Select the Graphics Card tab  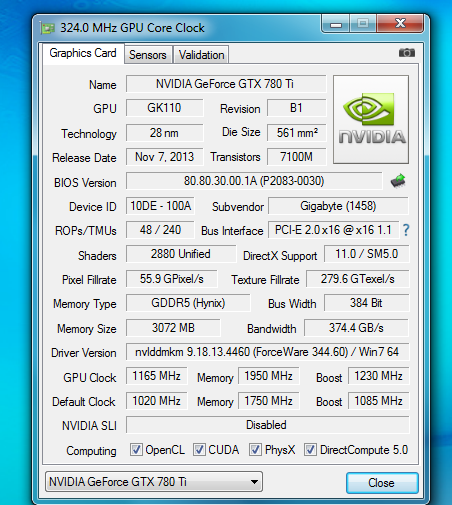83,53
